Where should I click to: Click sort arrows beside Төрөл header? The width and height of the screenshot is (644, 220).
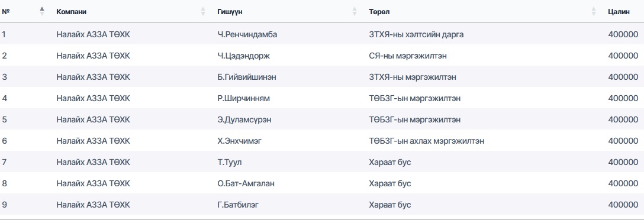594,11
